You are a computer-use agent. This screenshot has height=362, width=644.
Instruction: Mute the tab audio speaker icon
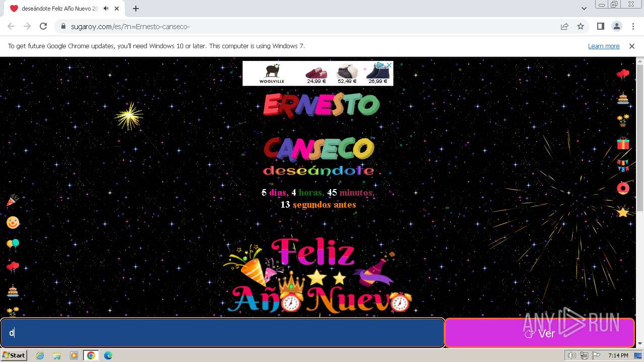106,9
